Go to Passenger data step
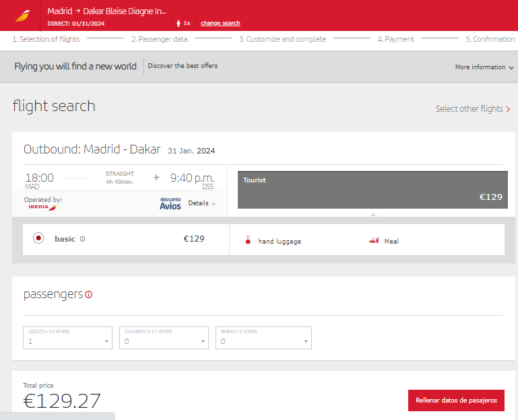518x420 pixels. pos(160,39)
